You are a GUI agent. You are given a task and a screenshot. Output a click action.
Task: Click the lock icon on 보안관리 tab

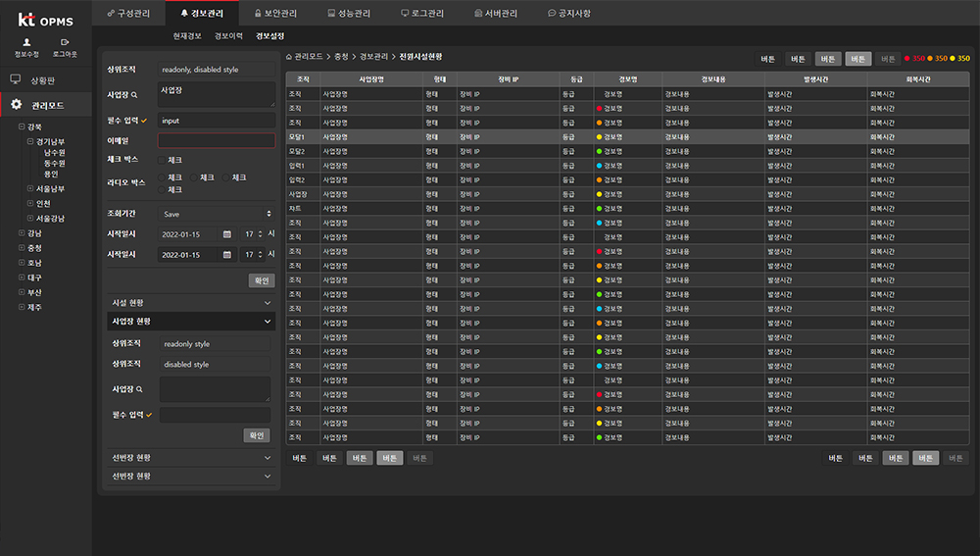click(258, 13)
